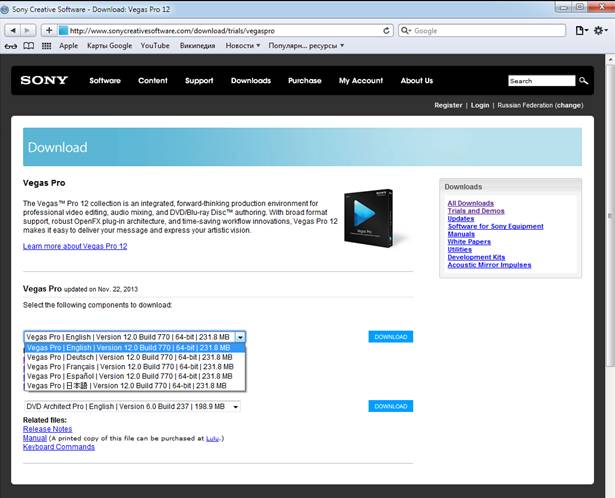Expand the Популярн... ресурсы bookmarks folder
This screenshot has width=615, height=498.
click(306, 46)
